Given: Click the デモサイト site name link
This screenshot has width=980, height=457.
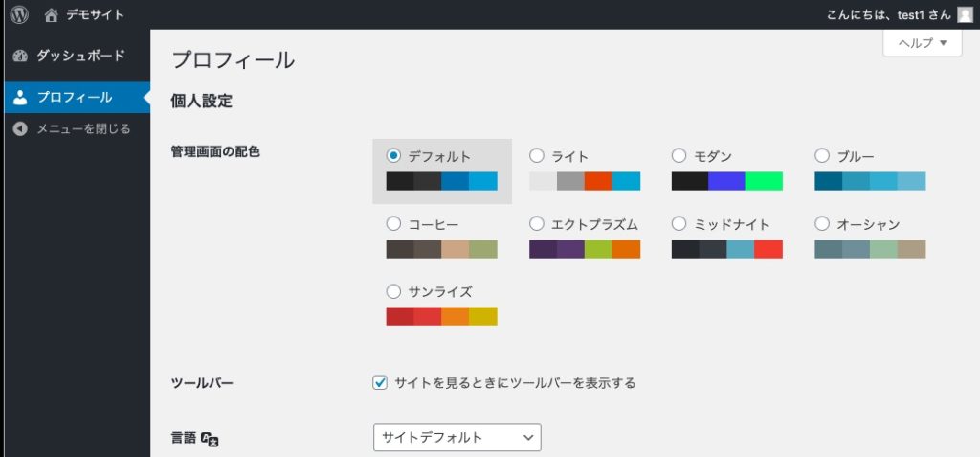Looking at the screenshot, I should tap(95, 14).
